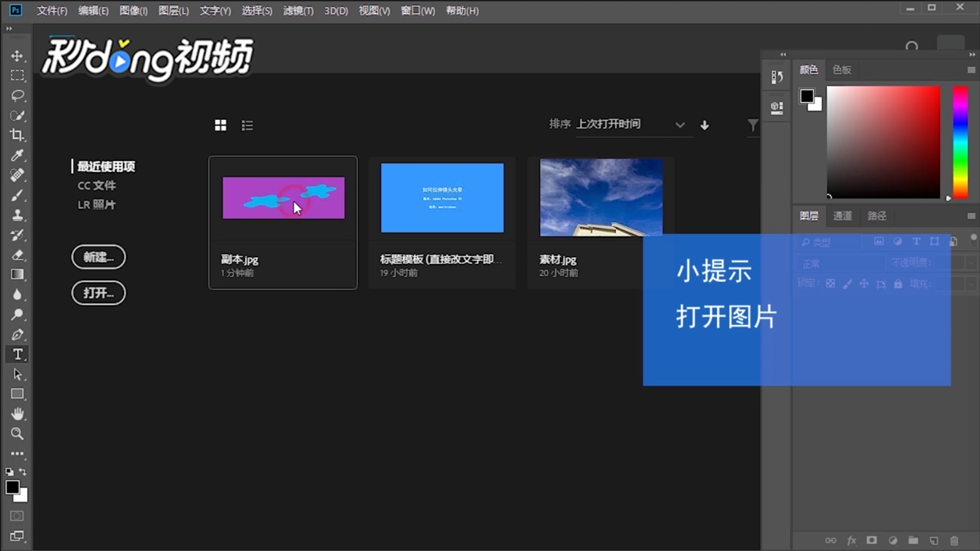Viewport: 980px width, 551px height.
Task: Select LR 照片 in the sidebar
Action: [x=97, y=204]
